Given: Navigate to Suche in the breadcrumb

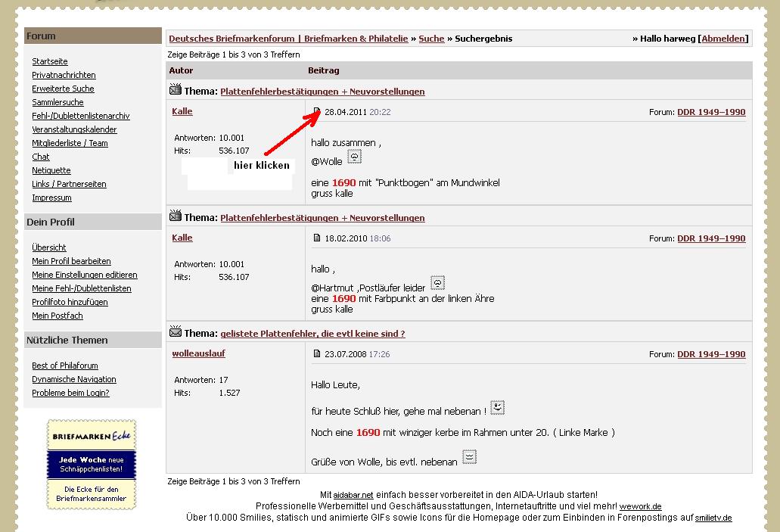Looking at the screenshot, I should 431,39.
